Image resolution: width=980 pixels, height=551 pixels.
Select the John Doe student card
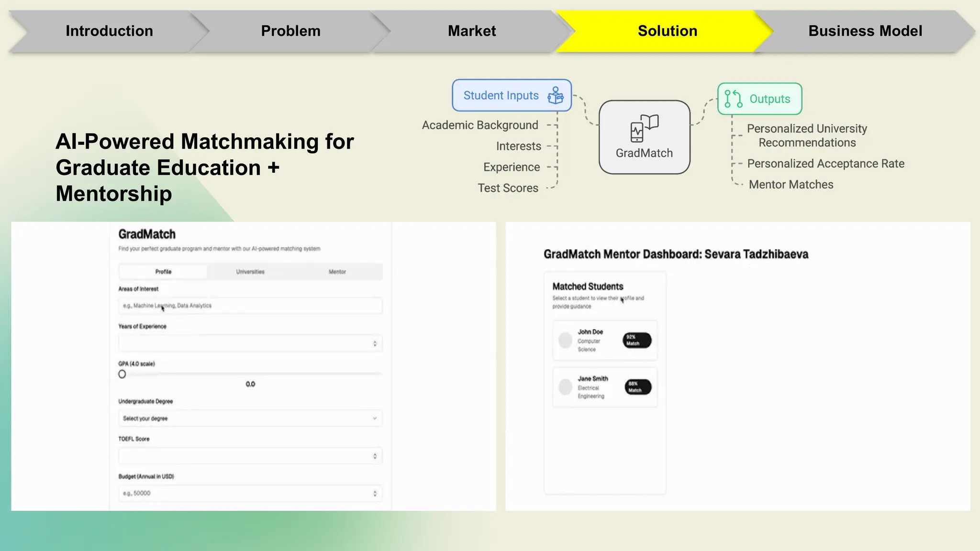[605, 340]
